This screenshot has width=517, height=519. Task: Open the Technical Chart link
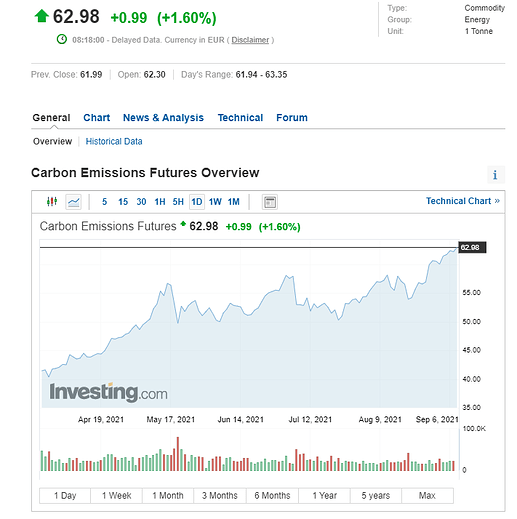click(x=463, y=201)
